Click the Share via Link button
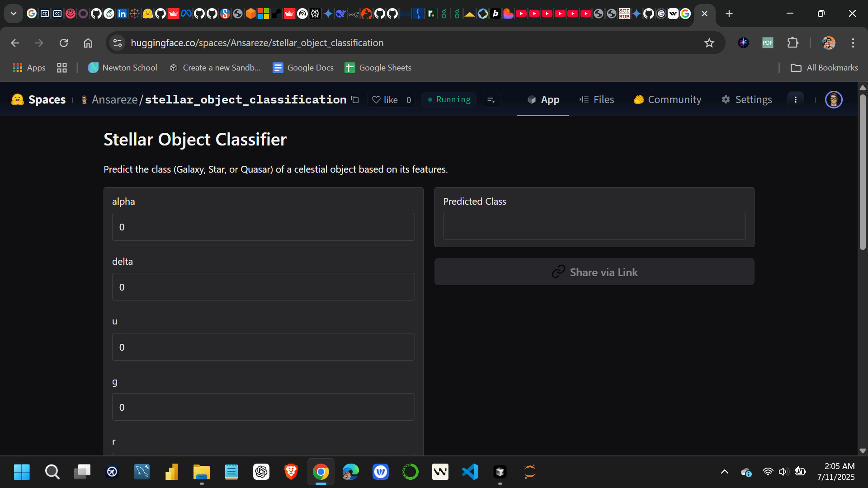868x488 pixels. point(594,272)
